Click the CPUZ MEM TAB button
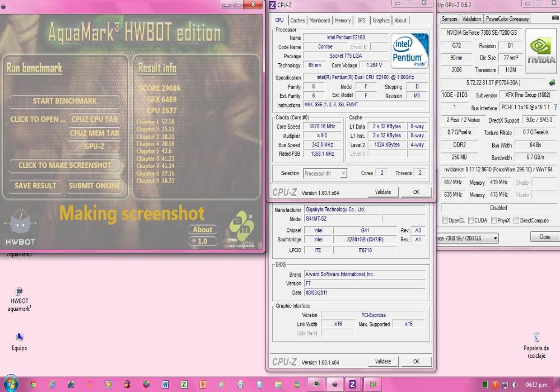560x392 pixels. click(94, 133)
